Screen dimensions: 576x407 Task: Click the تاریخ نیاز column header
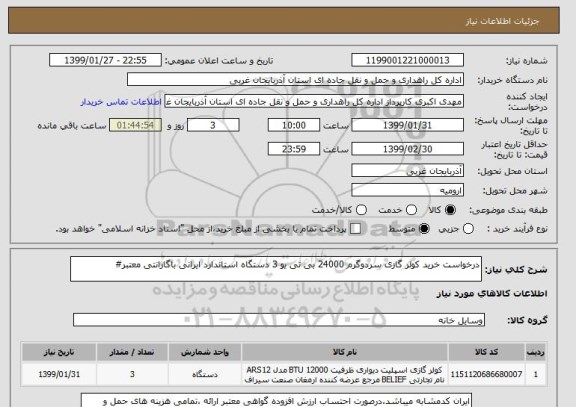[x=59, y=352]
